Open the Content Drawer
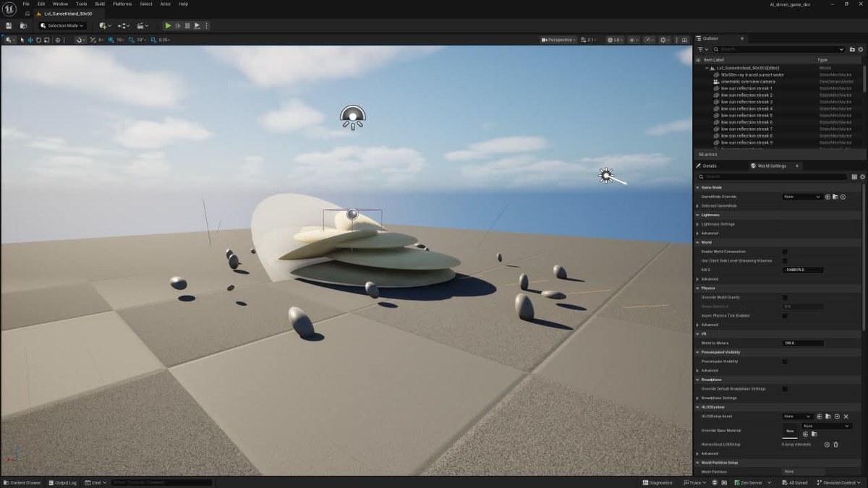This screenshot has height=488, width=868. point(24,482)
